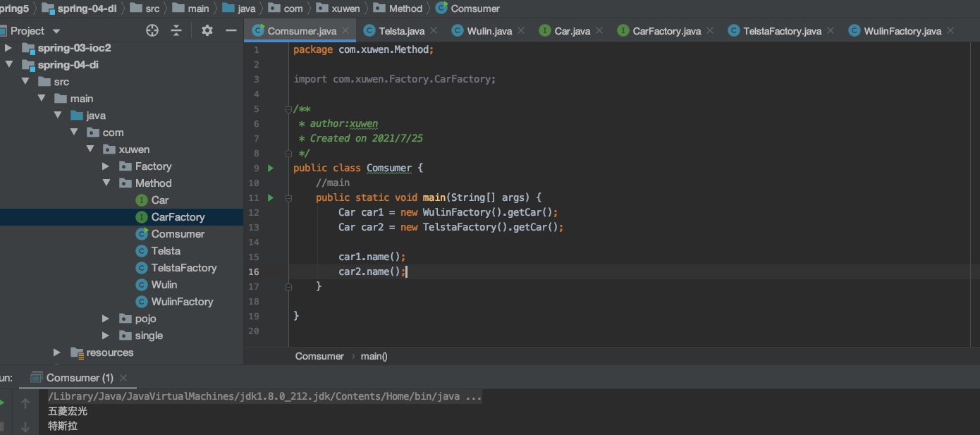
Task: Expand the spring-03-ioc2 module
Action: click(8, 48)
